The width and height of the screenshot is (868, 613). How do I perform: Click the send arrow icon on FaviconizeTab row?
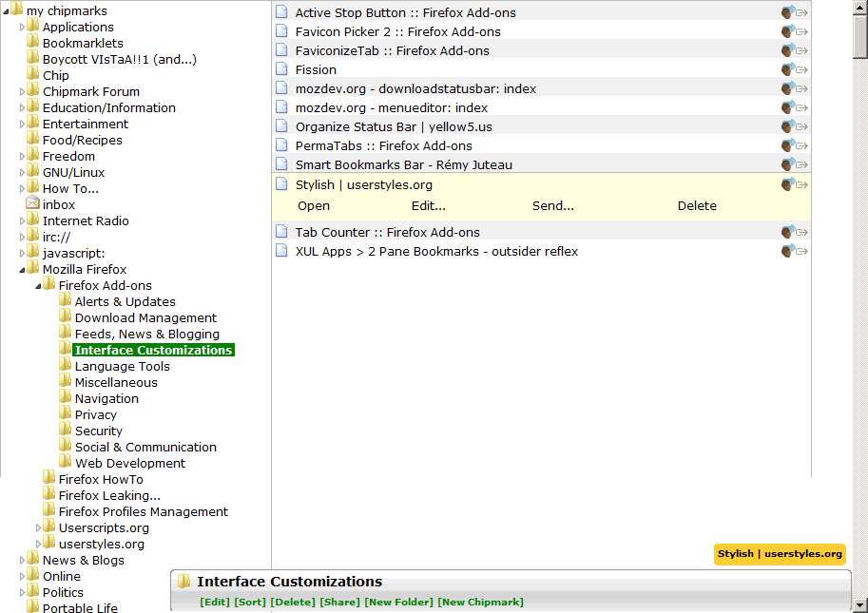click(802, 51)
